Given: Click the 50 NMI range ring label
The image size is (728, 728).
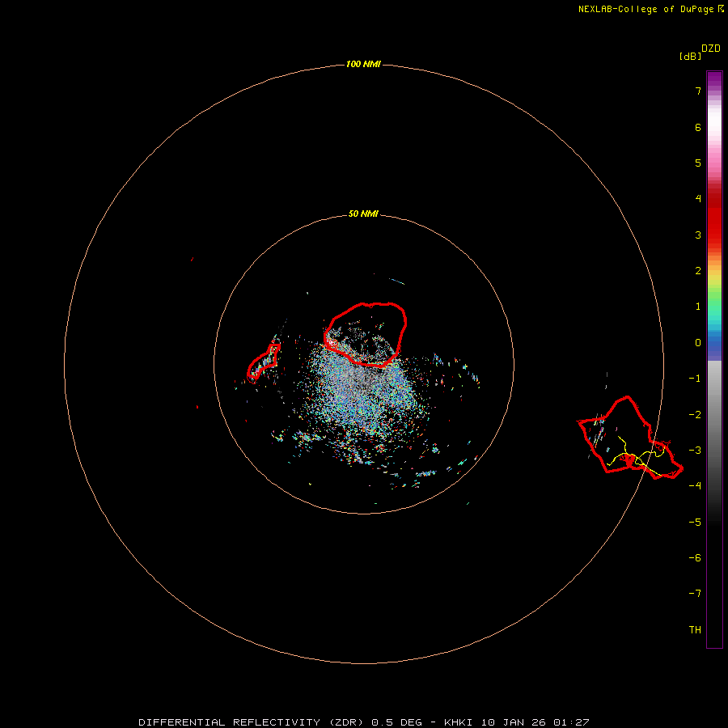Looking at the screenshot, I should (x=363, y=214).
